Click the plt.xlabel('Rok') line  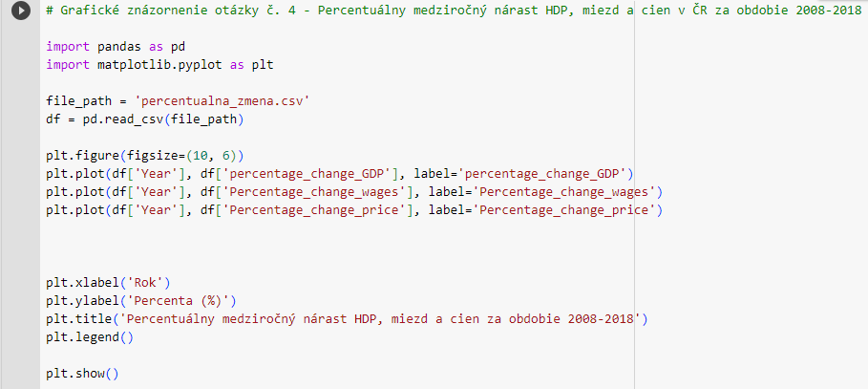pyautogui.click(x=107, y=283)
